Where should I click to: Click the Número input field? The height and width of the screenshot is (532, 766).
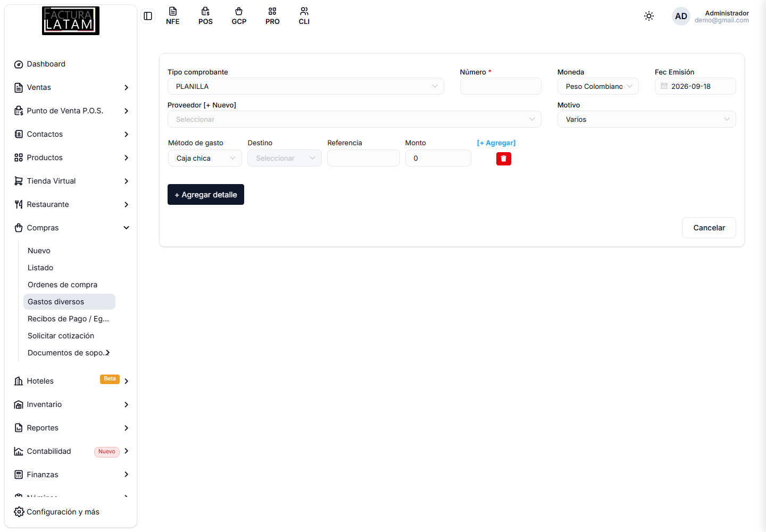tap(501, 86)
